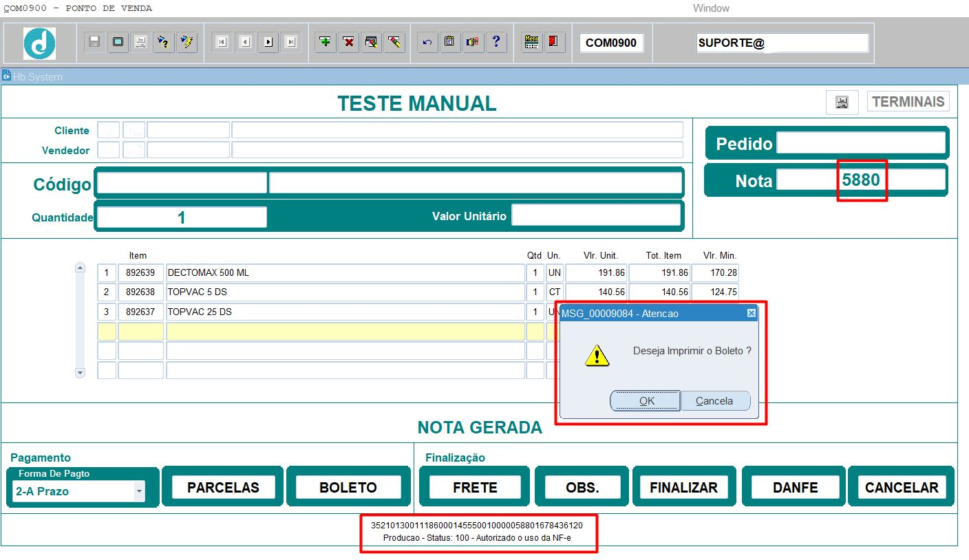Click Cancela in the Atencao dialog
Screen dimensions: 969x560
[714, 401]
